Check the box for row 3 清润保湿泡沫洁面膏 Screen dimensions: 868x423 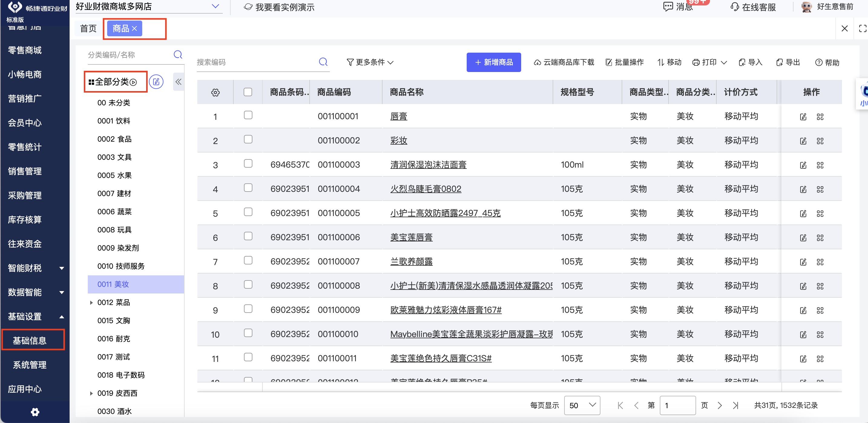[x=248, y=164]
